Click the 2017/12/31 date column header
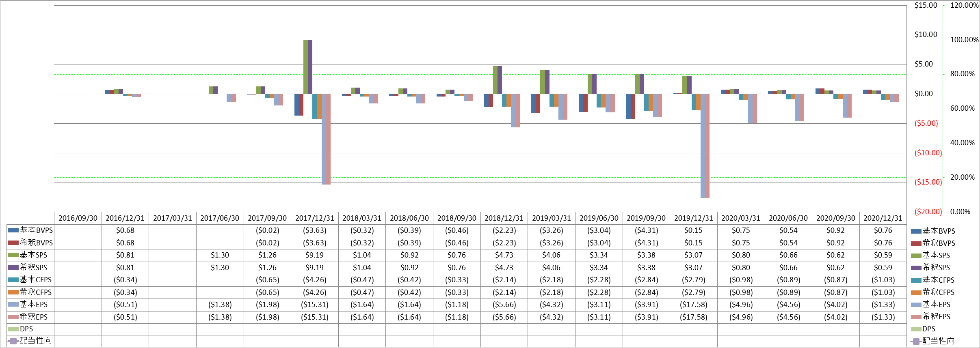 pos(315,218)
